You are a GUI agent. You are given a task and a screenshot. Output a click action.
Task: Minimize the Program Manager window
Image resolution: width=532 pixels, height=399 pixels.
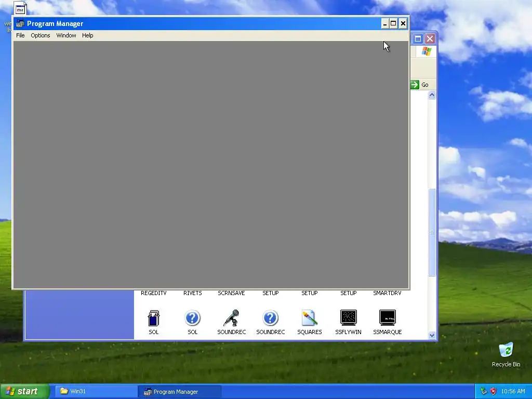385,23
